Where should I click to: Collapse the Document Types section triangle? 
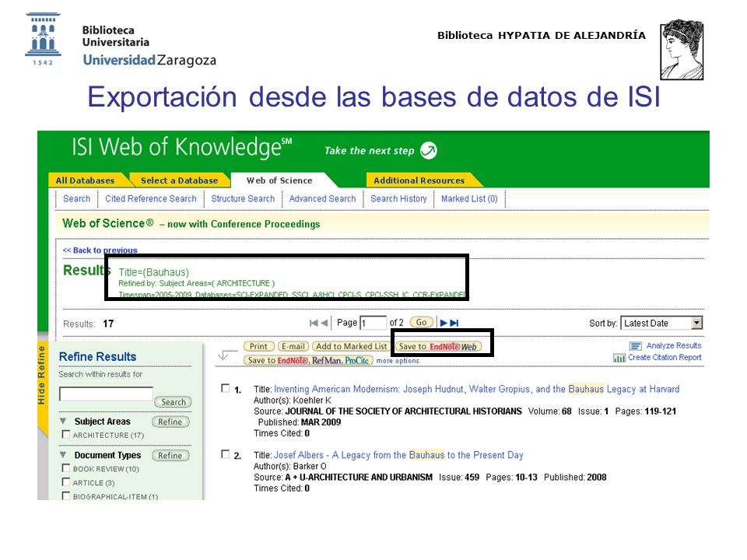(x=63, y=455)
